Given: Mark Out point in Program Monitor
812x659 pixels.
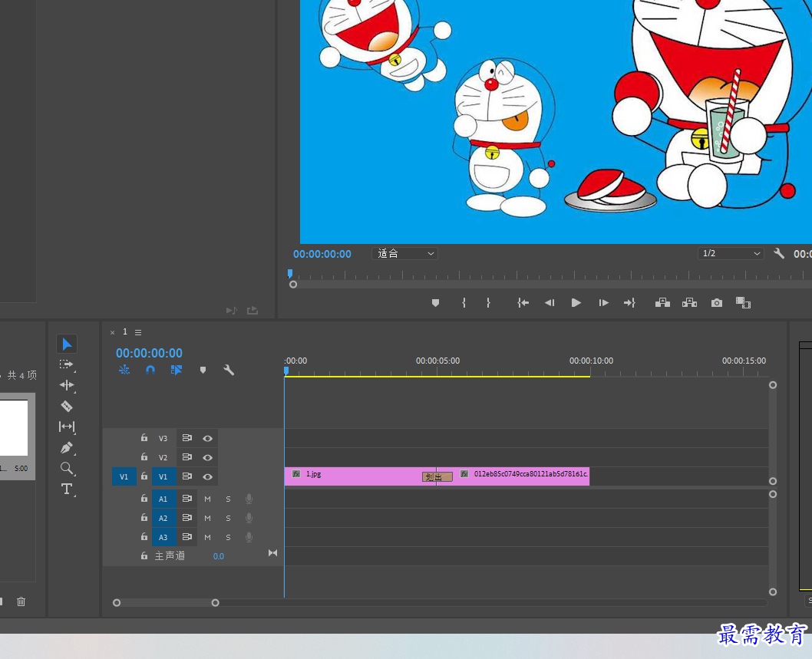Looking at the screenshot, I should [x=488, y=303].
